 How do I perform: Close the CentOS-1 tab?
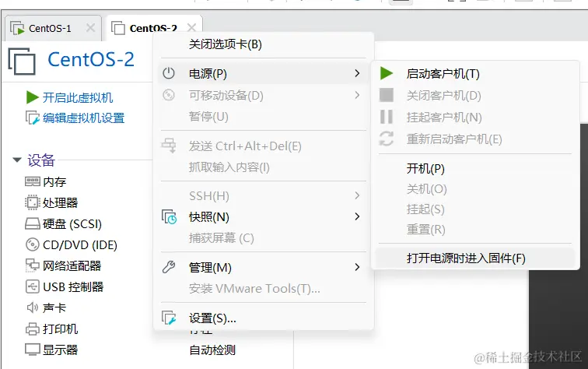tap(90, 28)
